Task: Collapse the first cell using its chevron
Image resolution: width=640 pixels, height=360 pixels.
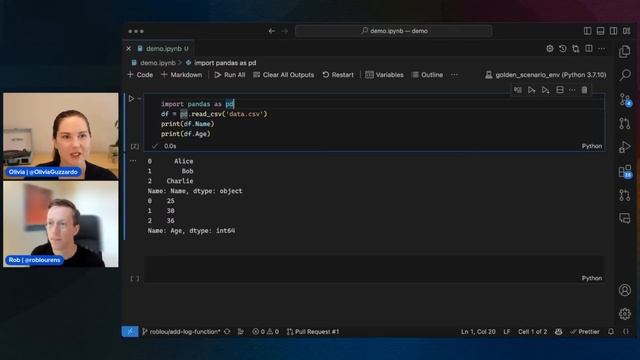Action: click(140, 98)
